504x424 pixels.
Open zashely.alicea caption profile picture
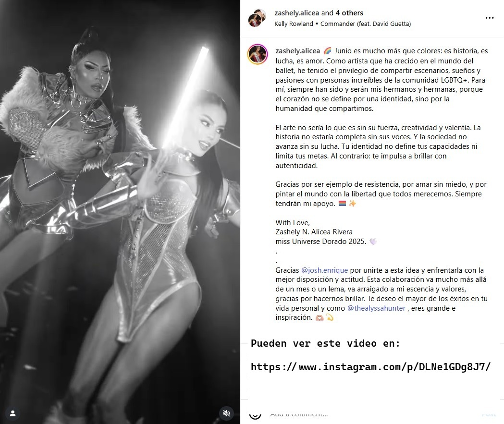tap(258, 54)
